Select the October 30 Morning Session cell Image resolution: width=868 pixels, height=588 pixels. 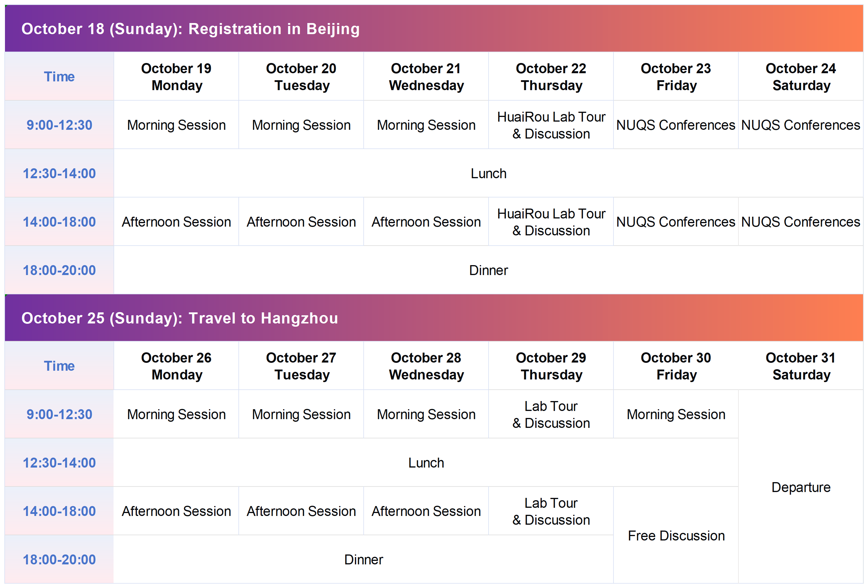[x=676, y=414]
